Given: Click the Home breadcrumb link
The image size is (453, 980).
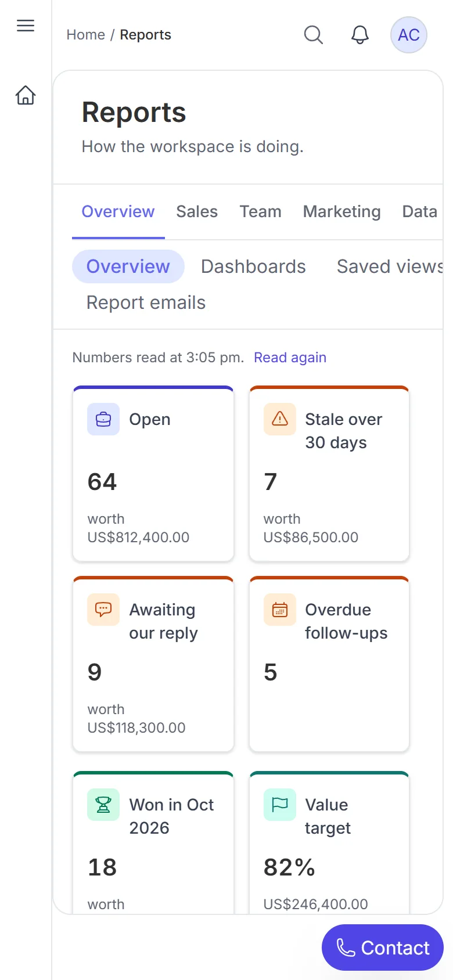Looking at the screenshot, I should click(x=86, y=35).
